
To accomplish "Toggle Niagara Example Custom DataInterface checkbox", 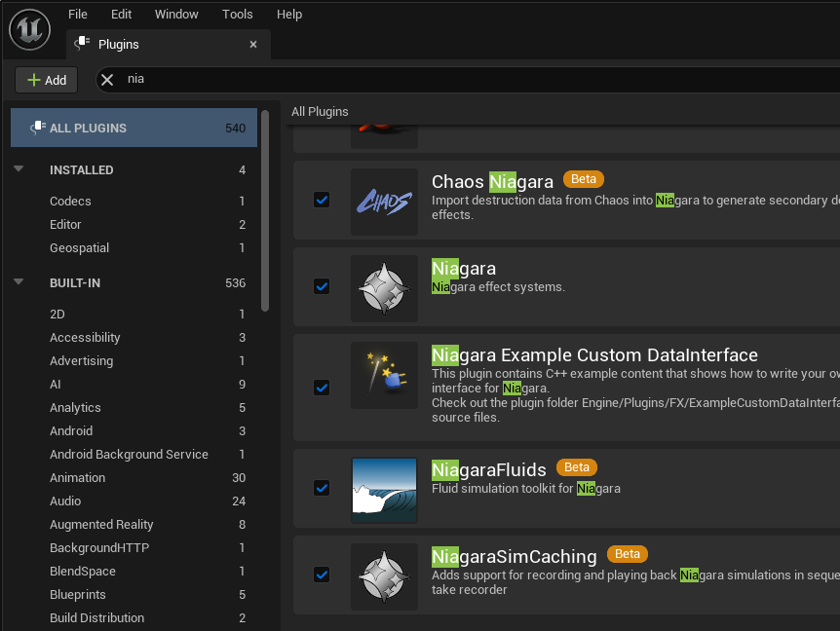I will click(x=322, y=388).
